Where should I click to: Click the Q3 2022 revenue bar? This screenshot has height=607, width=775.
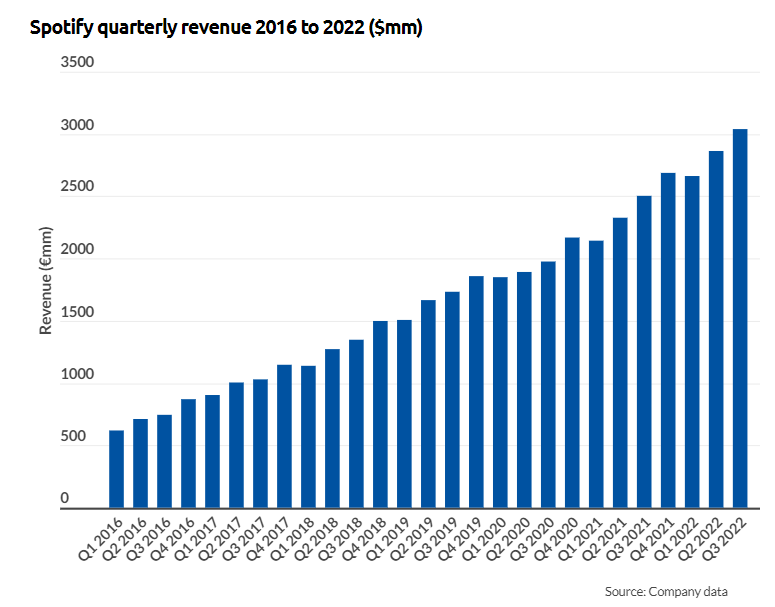[740, 318]
